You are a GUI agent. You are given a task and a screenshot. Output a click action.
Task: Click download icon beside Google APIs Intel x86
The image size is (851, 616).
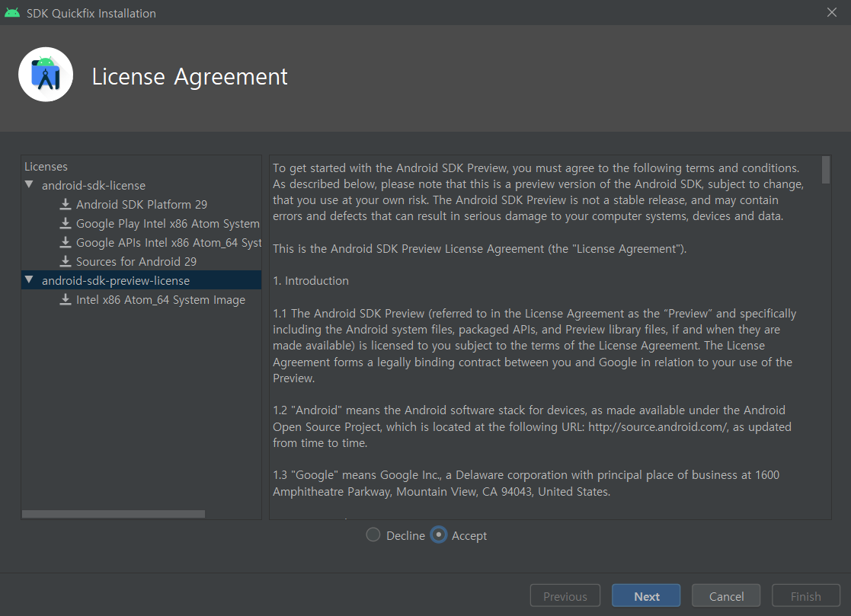(65, 242)
